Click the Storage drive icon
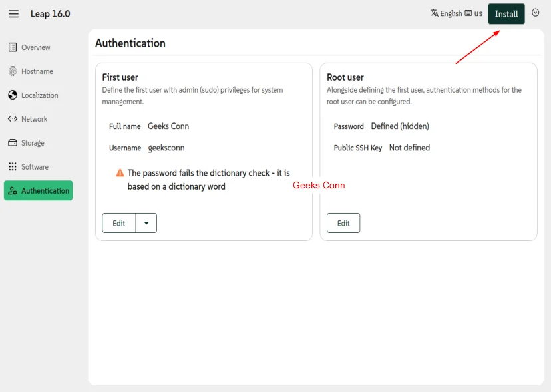Screen dimensions: 551x392 click(13, 143)
